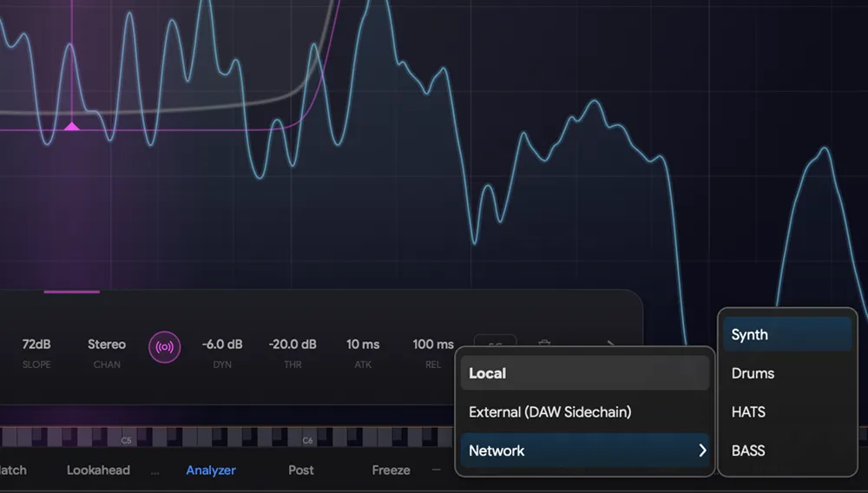The width and height of the screenshot is (868, 493).
Task: Toggle the Post analyzer mode
Action: pos(301,470)
